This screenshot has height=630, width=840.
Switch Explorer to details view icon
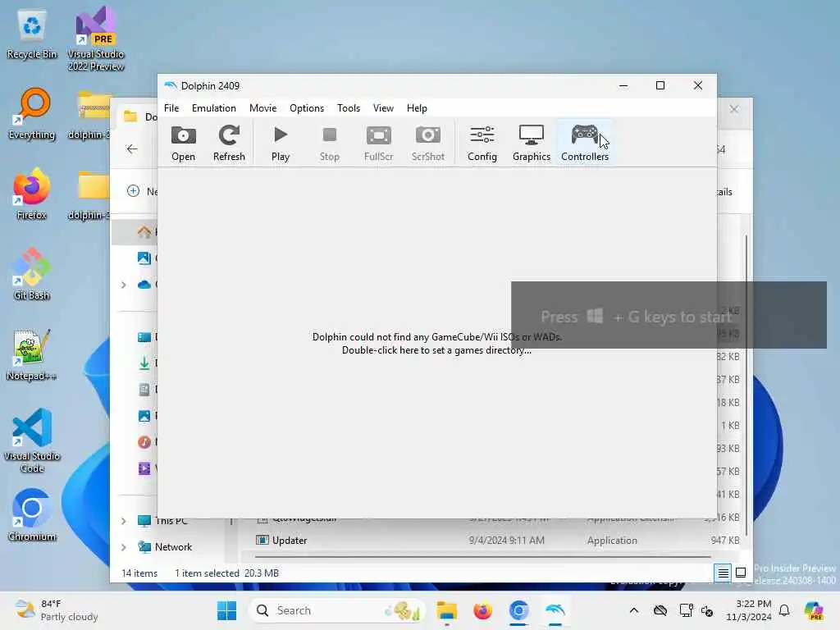724,573
